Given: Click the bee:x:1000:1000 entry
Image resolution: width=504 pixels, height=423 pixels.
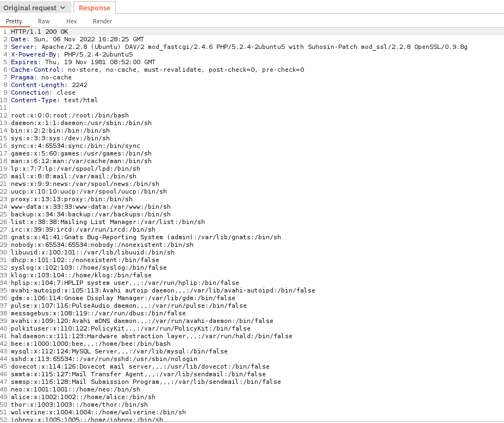Looking at the screenshot, I should 91,344.
